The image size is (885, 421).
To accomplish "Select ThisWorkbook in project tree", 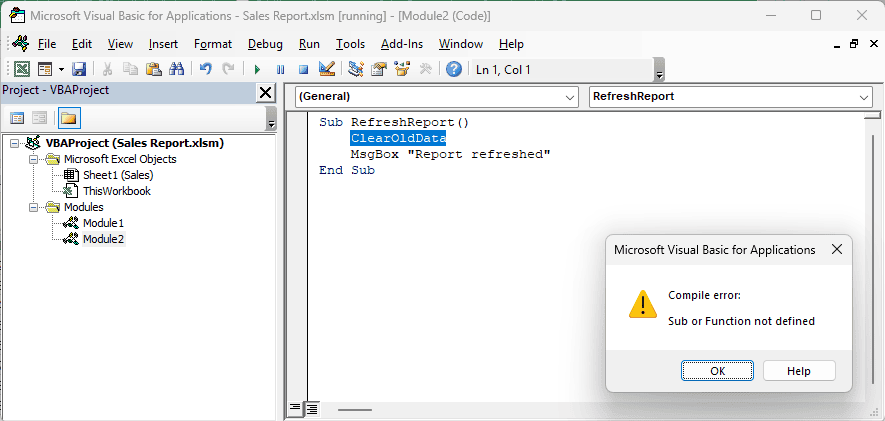I will click(x=117, y=191).
